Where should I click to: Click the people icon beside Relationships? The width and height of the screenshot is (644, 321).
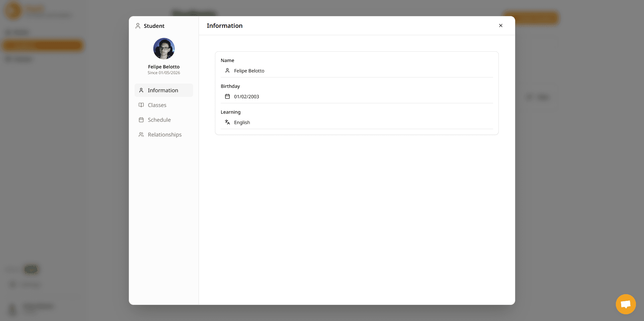pos(141,135)
